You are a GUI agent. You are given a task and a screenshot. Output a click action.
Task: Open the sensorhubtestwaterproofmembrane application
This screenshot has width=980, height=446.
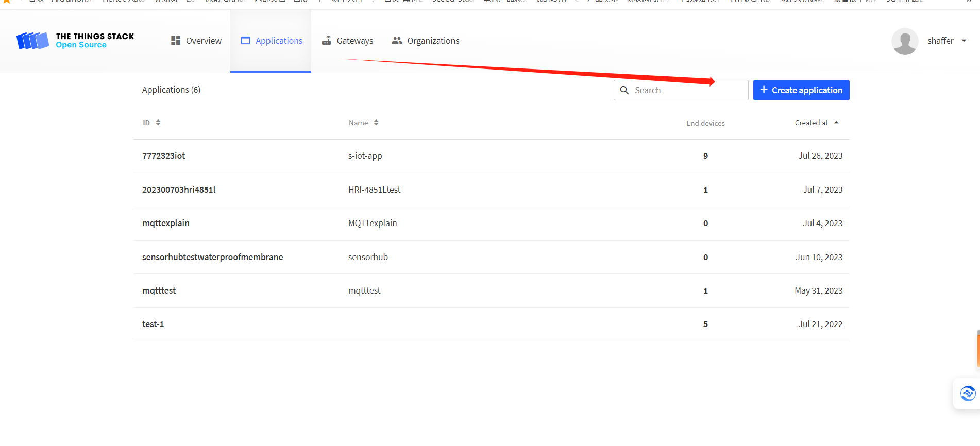[x=212, y=257]
